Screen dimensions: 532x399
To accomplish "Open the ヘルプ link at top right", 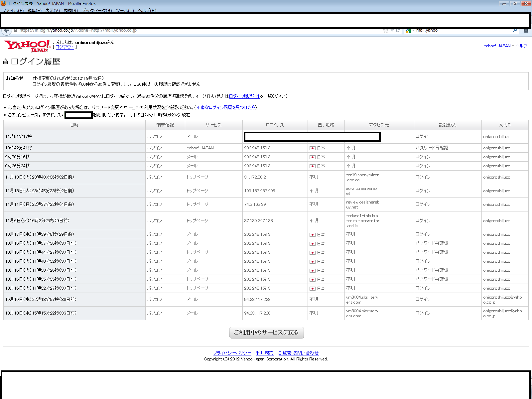I will pos(521,46).
